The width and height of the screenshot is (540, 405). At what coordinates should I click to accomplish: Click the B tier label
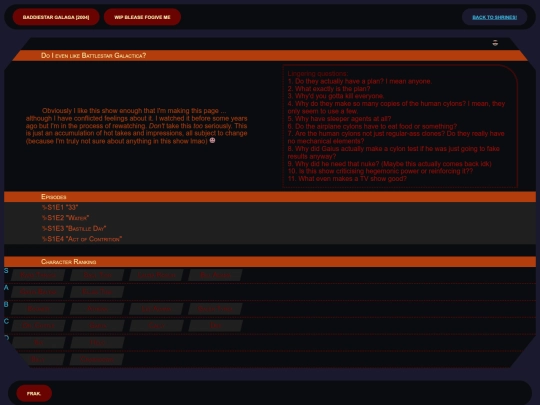click(6, 304)
